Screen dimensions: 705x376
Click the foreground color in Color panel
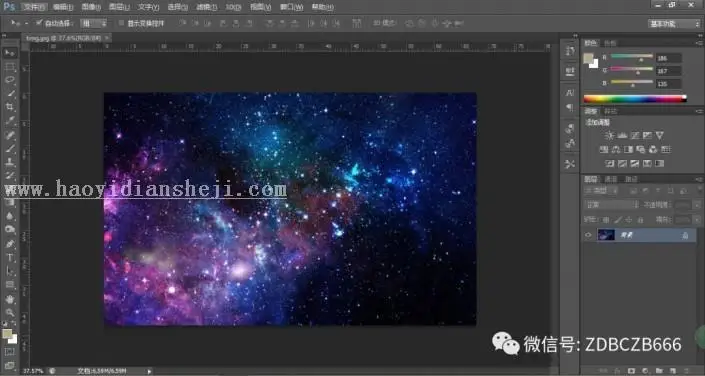click(x=588, y=58)
